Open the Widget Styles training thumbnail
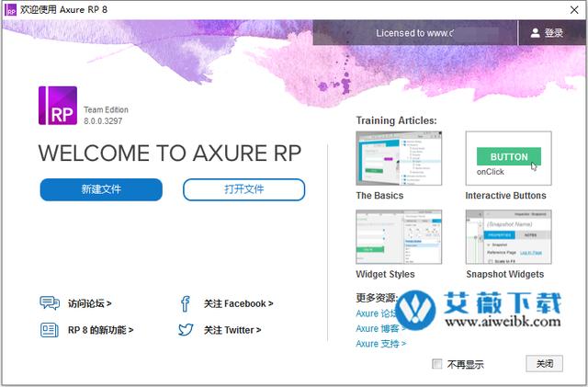This screenshot has width=588, height=387. [x=399, y=237]
